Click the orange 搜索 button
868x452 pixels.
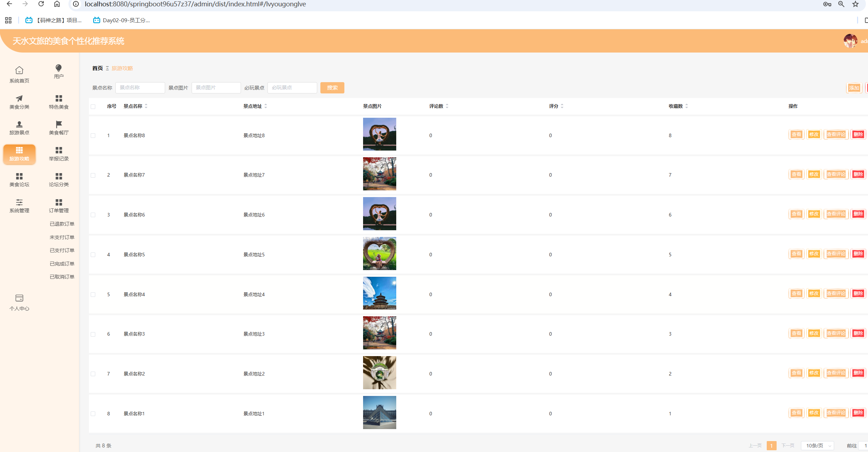point(332,88)
